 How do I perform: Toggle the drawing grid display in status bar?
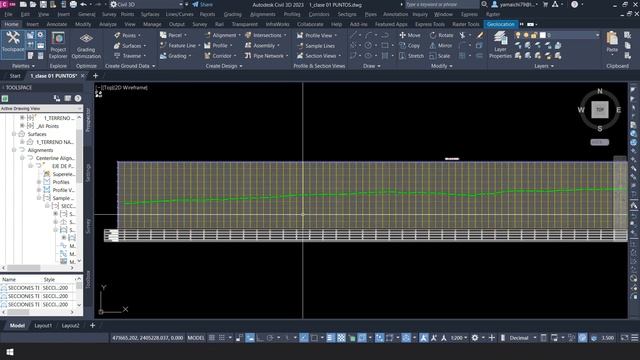212,338
